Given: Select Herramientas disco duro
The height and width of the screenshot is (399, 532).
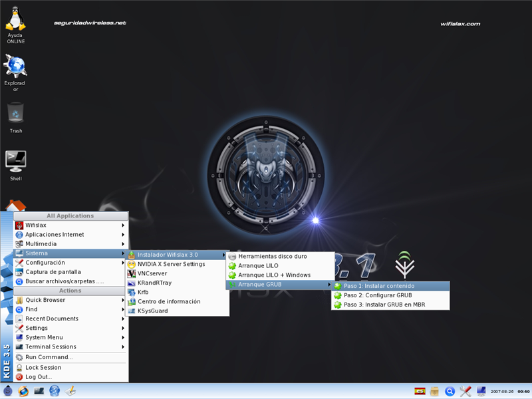Looking at the screenshot, I should point(273,256).
